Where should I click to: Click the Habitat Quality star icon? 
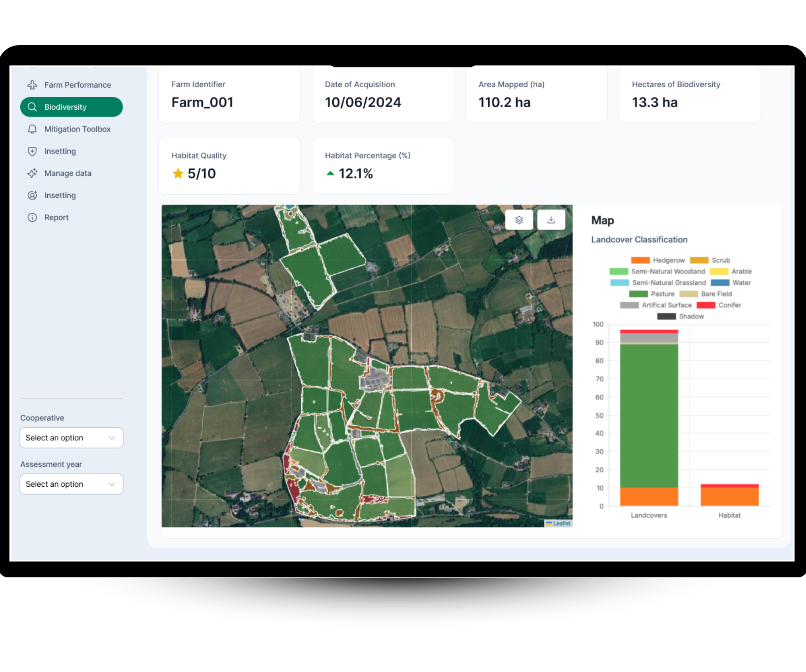pos(178,173)
